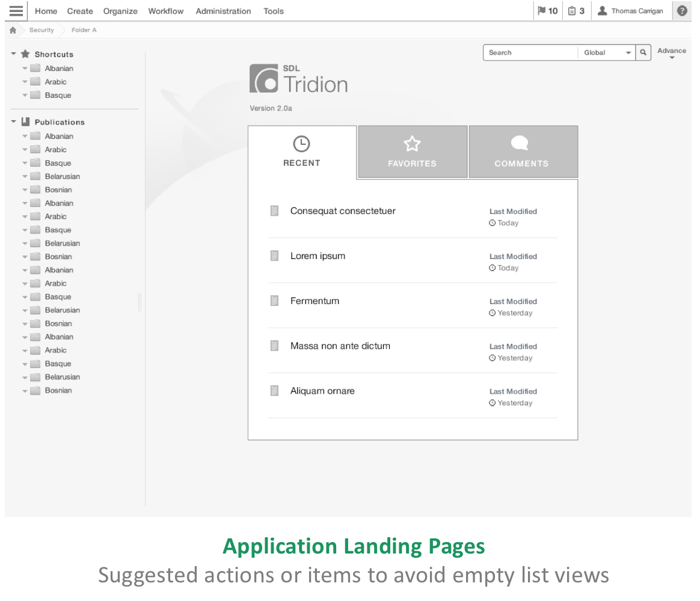
Task: Open the Administration menu
Action: click(223, 11)
